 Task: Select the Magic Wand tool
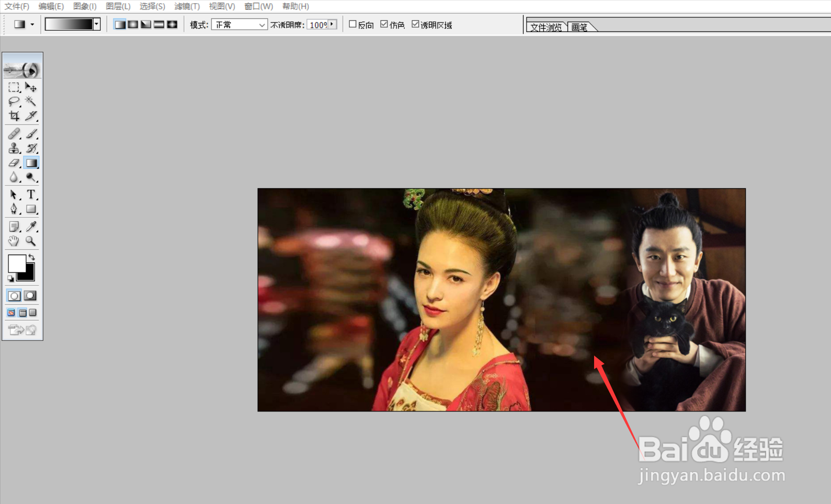pyautogui.click(x=31, y=101)
